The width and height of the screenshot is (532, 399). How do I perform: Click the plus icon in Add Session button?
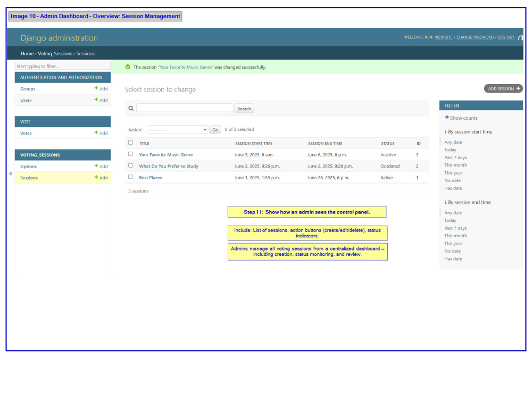tap(518, 88)
